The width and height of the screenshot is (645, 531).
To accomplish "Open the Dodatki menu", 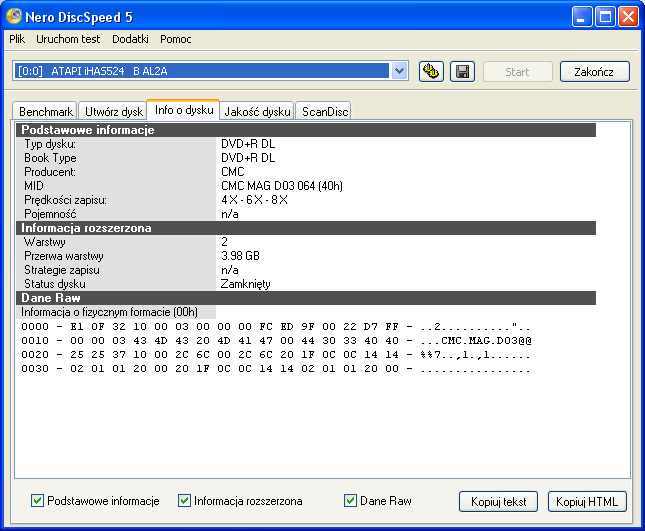I will 130,39.
